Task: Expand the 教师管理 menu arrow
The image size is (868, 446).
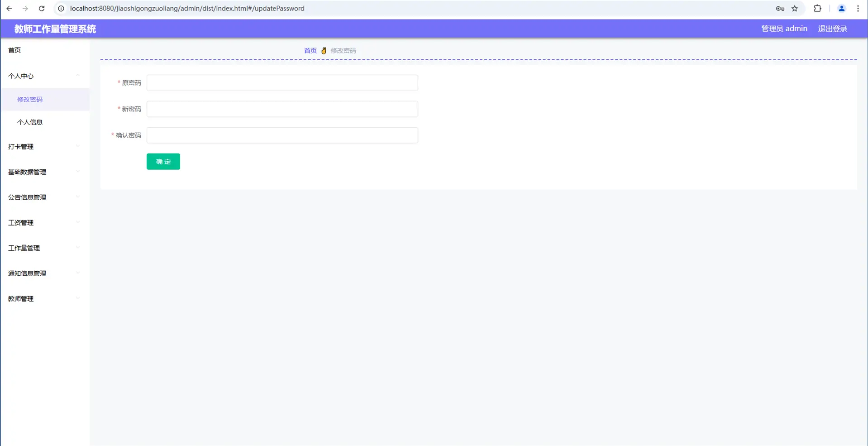Action: point(78,298)
